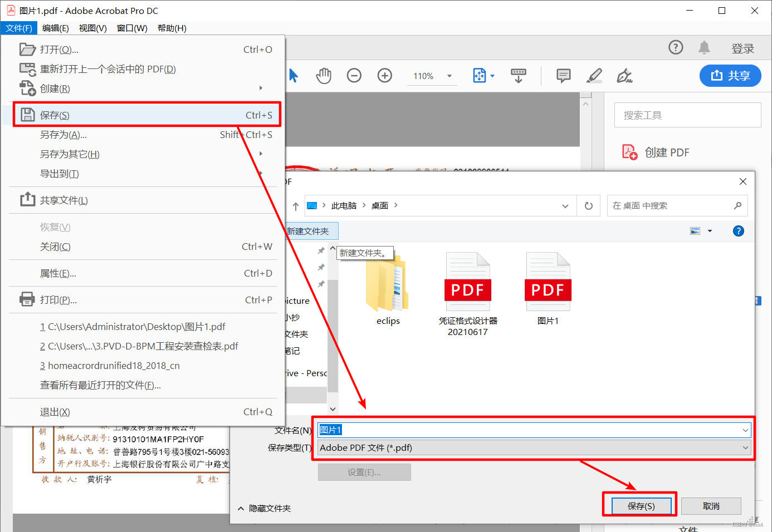Image resolution: width=772 pixels, height=532 pixels.
Task: Click the save dialog help icon
Action: 739,231
